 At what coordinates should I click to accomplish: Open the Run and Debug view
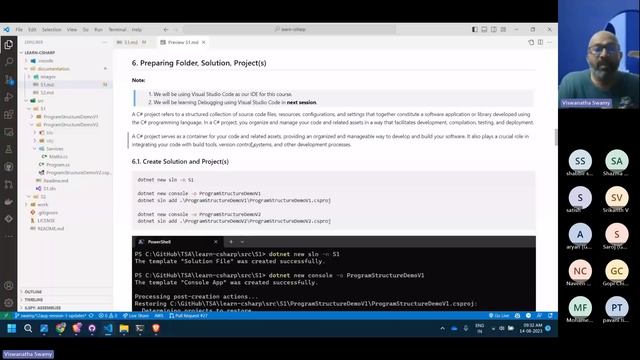click(9, 97)
